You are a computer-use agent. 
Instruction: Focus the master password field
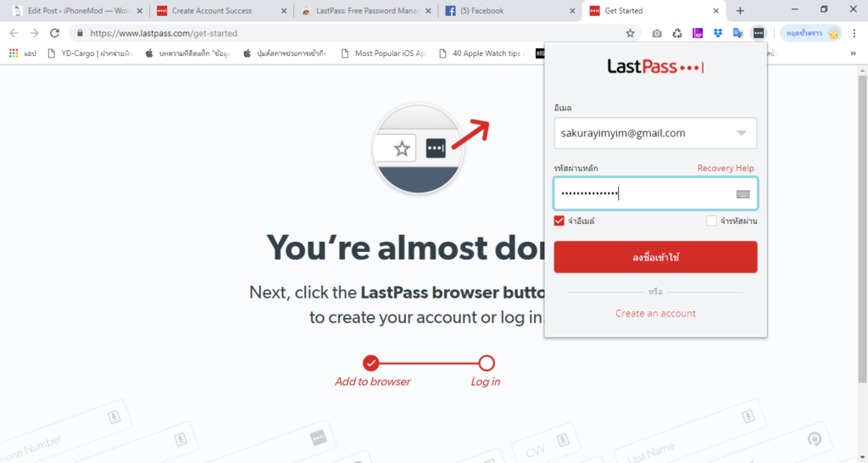tap(655, 193)
